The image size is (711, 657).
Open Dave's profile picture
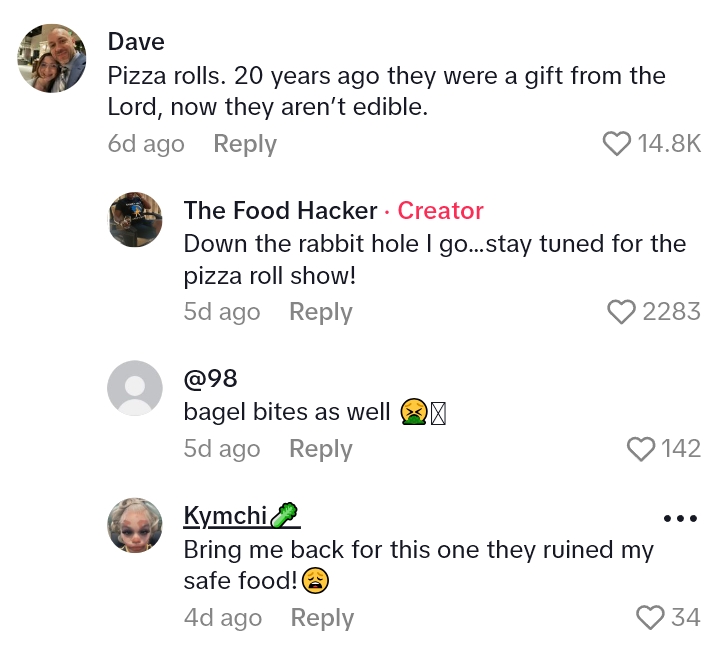coord(52,59)
